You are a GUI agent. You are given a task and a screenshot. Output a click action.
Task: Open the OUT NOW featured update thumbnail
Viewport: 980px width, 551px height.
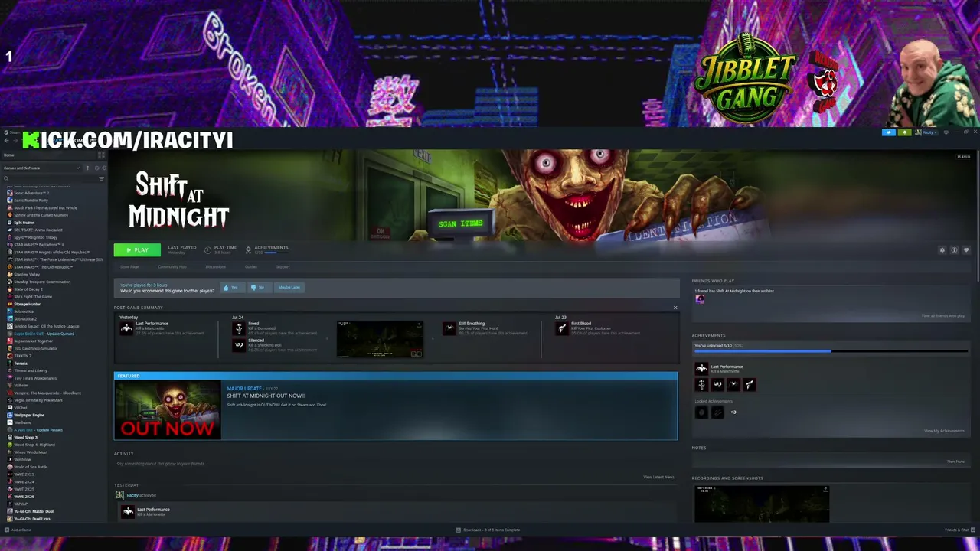[x=168, y=409]
